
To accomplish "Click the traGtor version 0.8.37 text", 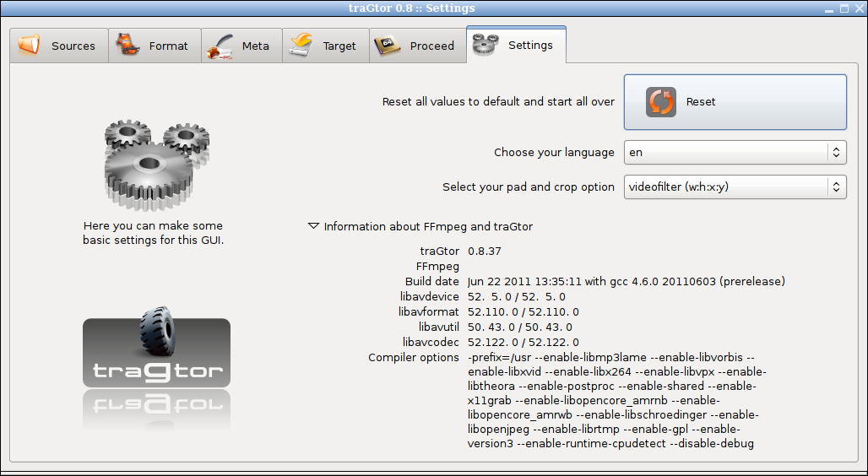I will 485,252.
